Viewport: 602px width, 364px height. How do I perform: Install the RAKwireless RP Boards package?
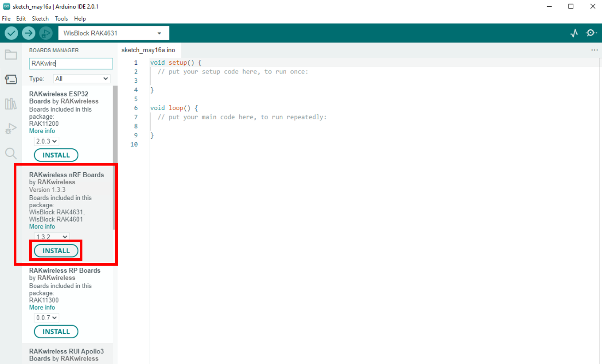coord(56,332)
